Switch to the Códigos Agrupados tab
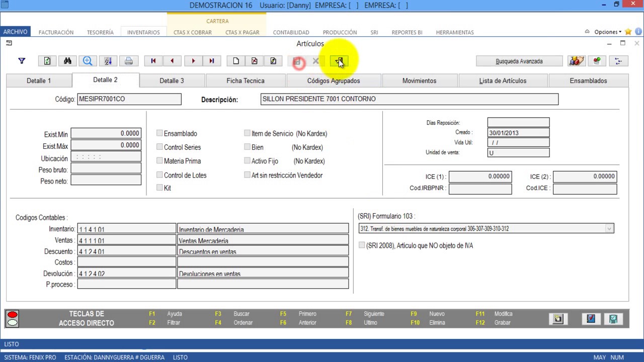 (334, 80)
